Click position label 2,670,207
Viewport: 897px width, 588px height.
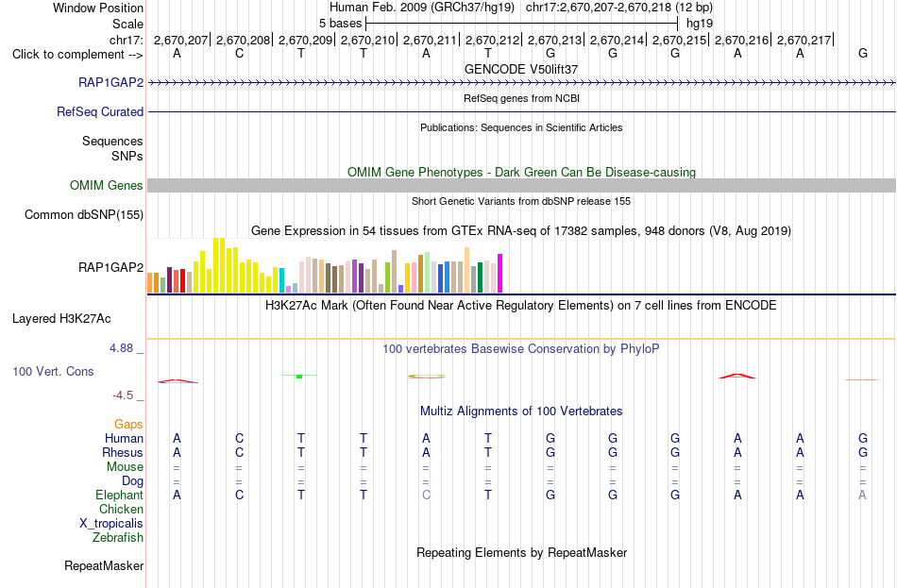point(180,40)
